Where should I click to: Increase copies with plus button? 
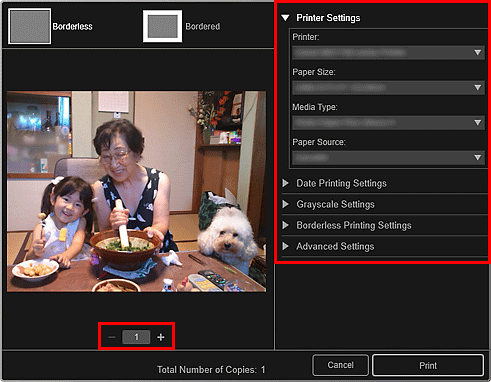(161, 337)
